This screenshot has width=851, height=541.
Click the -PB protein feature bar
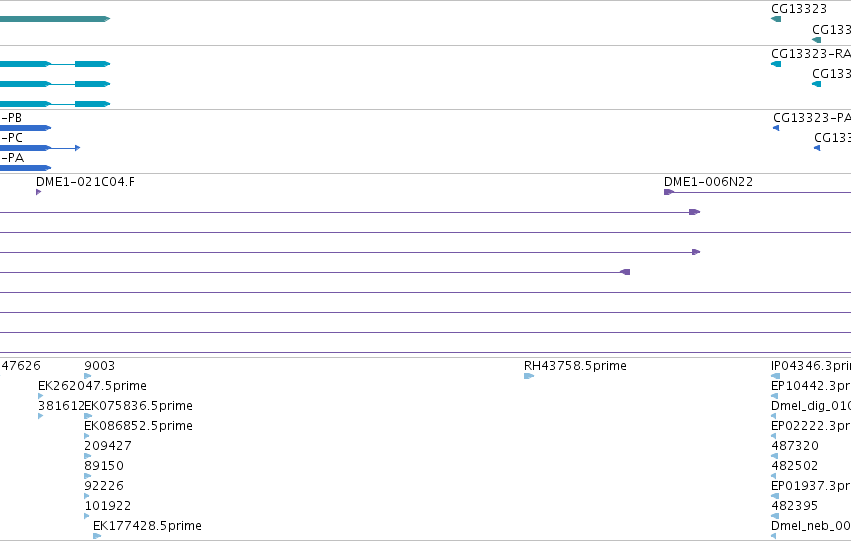[26, 128]
